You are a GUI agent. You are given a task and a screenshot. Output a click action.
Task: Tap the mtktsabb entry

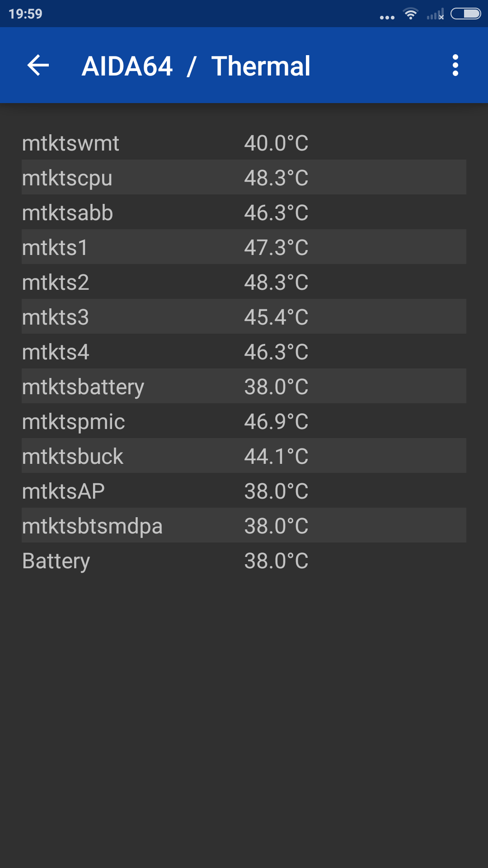click(x=244, y=212)
